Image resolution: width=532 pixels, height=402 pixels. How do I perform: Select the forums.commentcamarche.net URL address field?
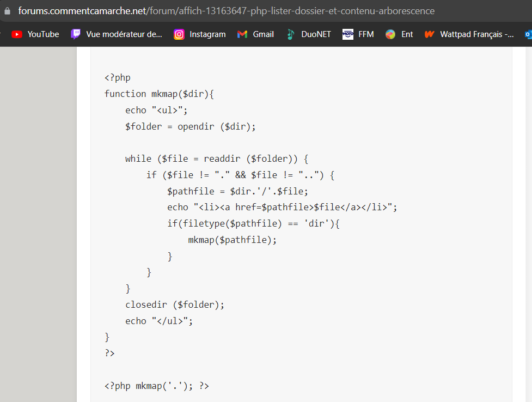click(227, 11)
